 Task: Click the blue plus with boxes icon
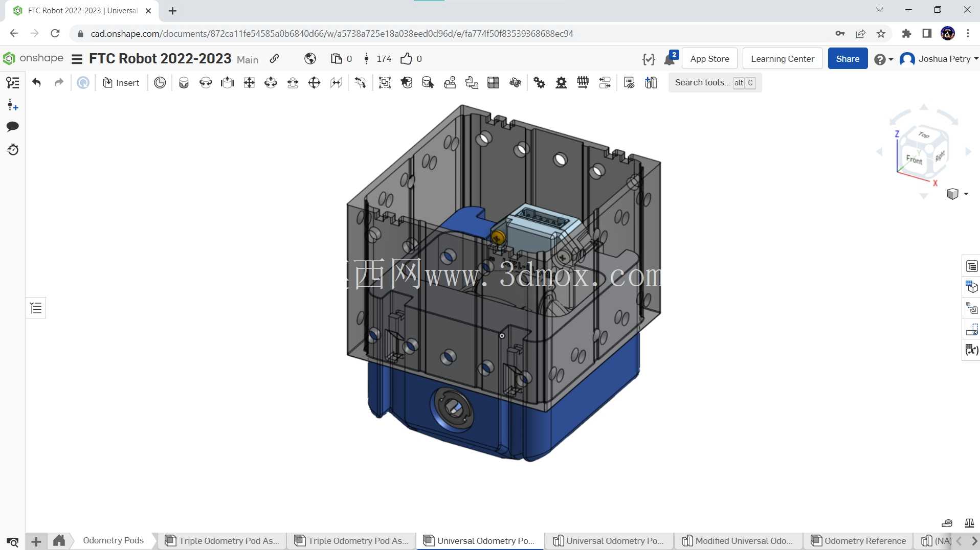pos(651,83)
